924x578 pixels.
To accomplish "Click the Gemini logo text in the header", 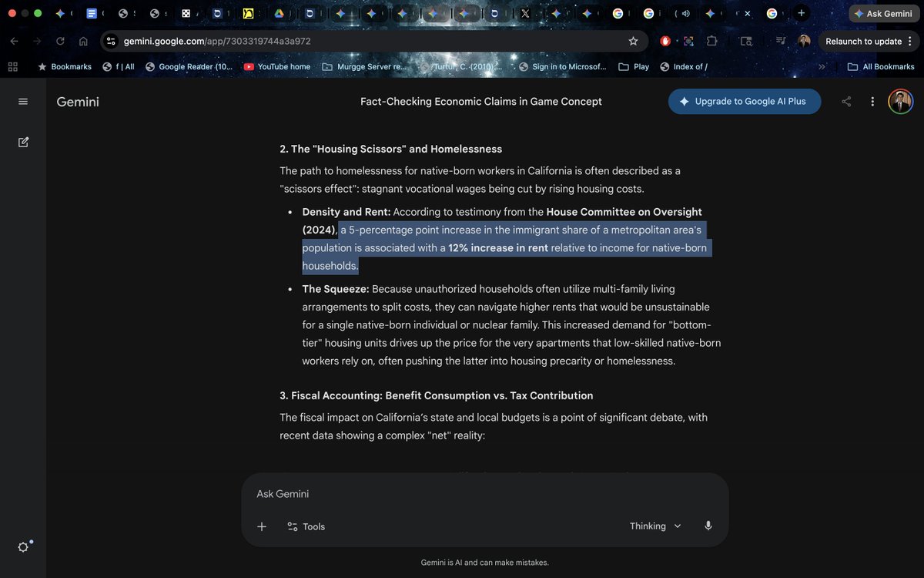I will click(78, 102).
